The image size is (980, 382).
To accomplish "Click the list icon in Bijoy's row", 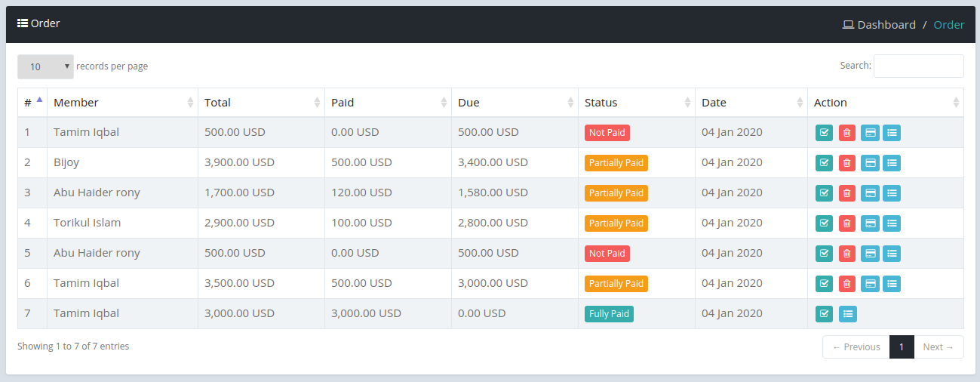I will click(x=892, y=163).
